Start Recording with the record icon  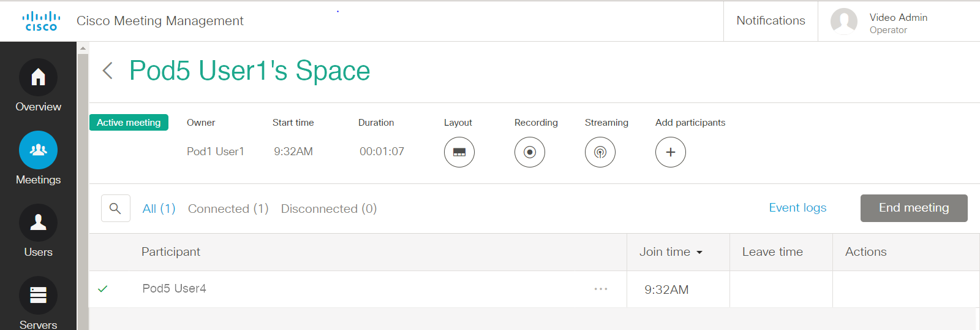(530, 152)
